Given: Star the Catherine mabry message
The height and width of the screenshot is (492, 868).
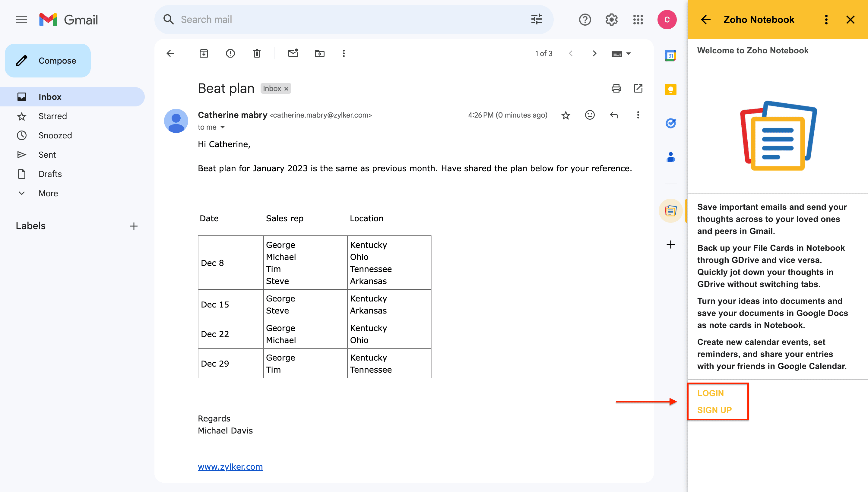Looking at the screenshot, I should pos(565,115).
